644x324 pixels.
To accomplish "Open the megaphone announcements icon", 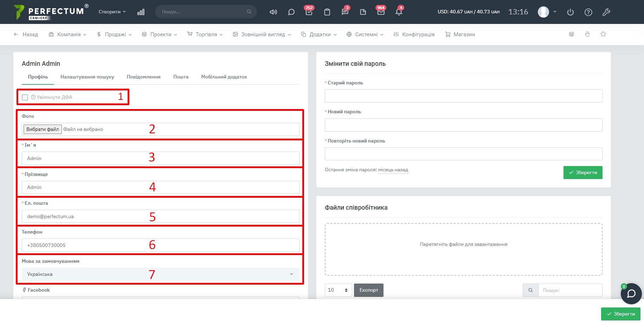I will [x=273, y=12].
